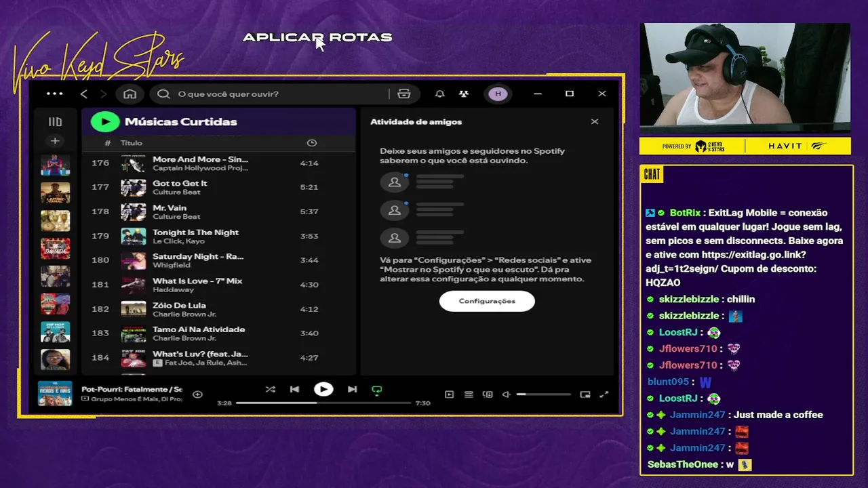Click the search magnifier icon
This screenshot has height=488, width=868.
163,94
